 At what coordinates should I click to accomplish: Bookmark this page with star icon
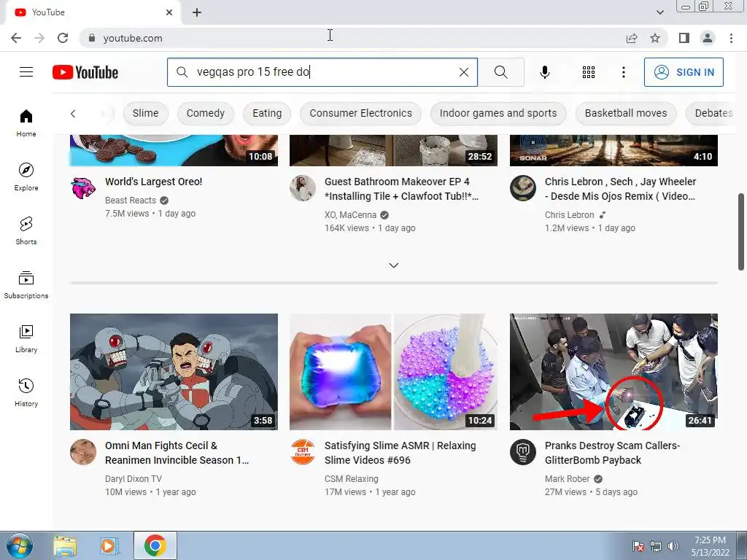tap(655, 38)
